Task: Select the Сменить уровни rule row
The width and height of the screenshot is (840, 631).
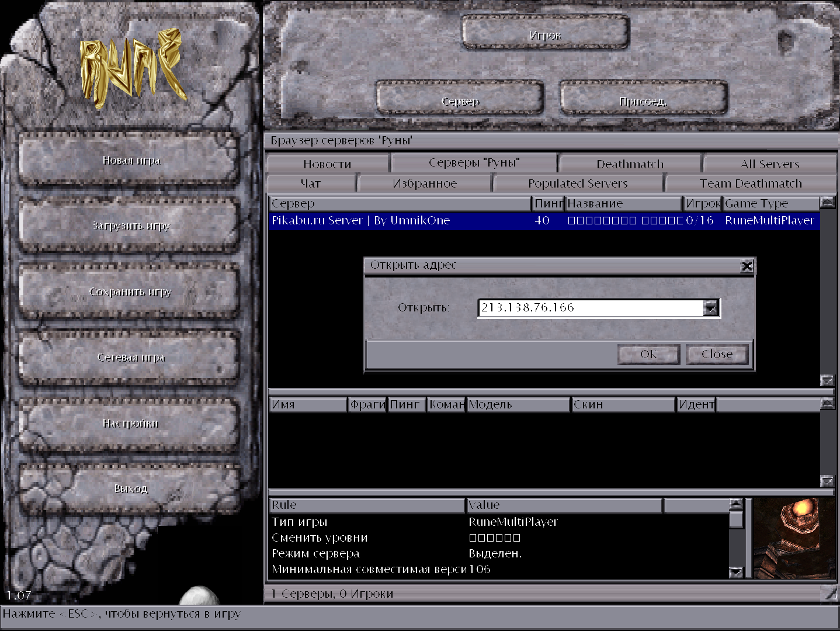Action: pyautogui.click(x=499, y=538)
